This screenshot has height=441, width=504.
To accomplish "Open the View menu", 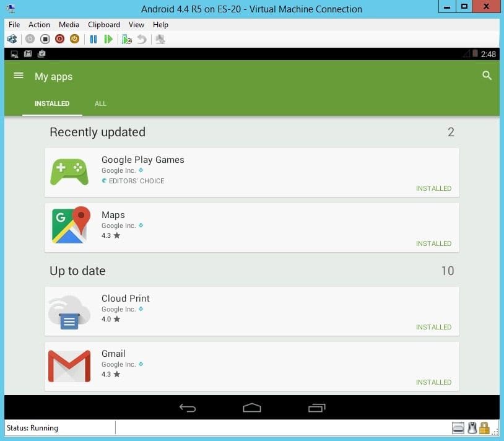I will [x=136, y=25].
